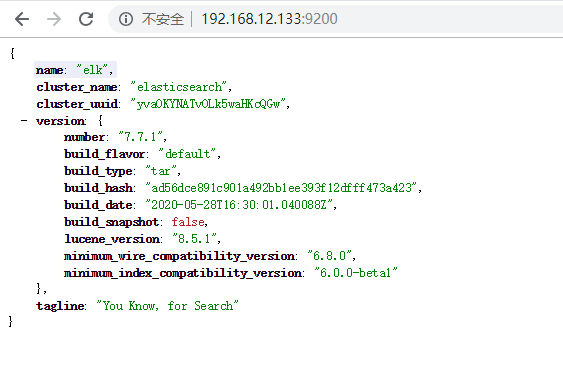The width and height of the screenshot is (563, 387).
Task: Select the value "elk"
Action: pos(93,70)
